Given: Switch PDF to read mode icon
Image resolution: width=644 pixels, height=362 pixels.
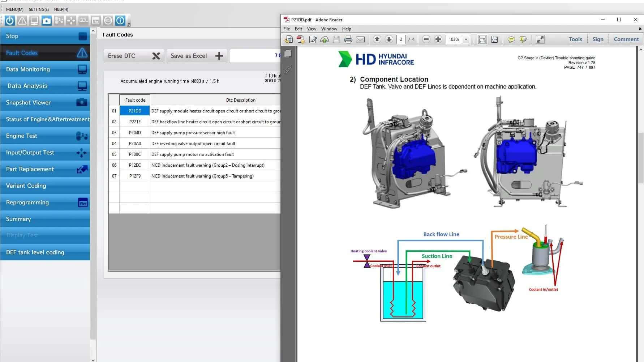Looking at the screenshot, I should pos(540,39).
